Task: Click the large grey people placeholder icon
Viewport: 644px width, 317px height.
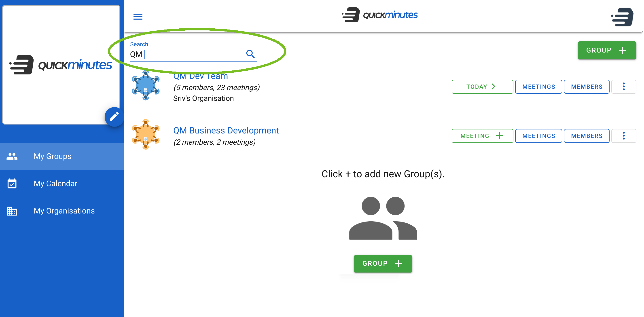Action: (x=383, y=218)
